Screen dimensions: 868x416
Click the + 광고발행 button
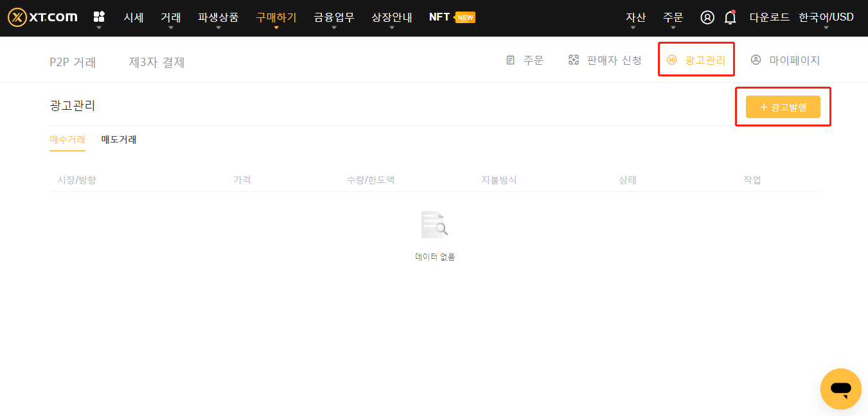[783, 107]
